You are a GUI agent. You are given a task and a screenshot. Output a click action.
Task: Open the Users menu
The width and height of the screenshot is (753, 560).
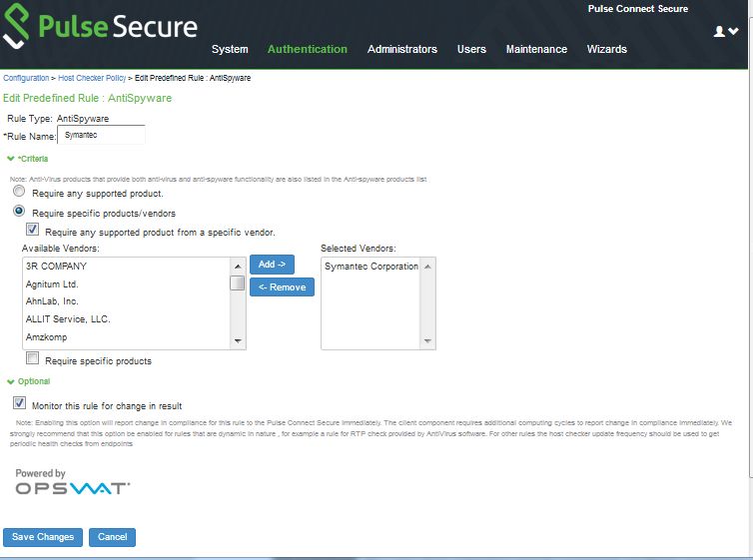471,49
